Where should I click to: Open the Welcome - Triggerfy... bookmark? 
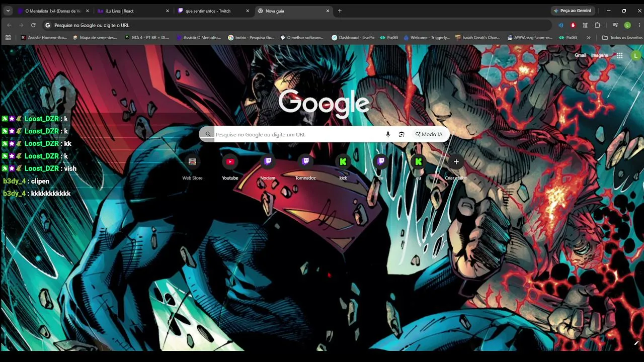point(427,38)
